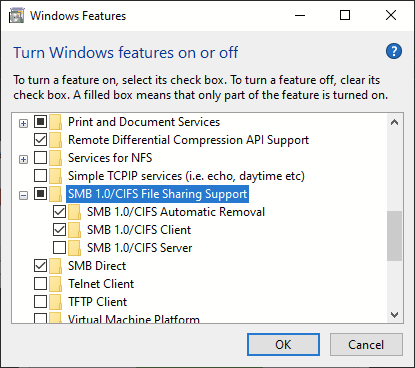The width and height of the screenshot is (415, 368).
Task: Expand the Print and Document Services node
Action: click(23, 124)
